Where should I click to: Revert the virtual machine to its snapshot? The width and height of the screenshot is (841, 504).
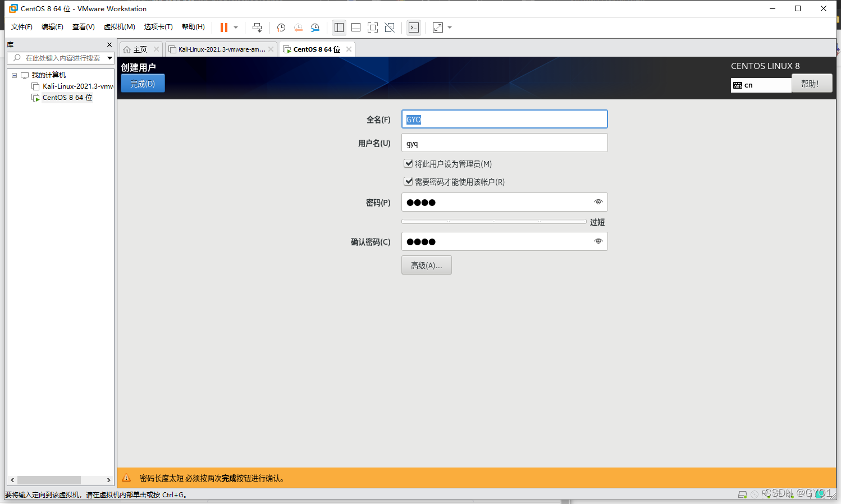tap(298, 28)
